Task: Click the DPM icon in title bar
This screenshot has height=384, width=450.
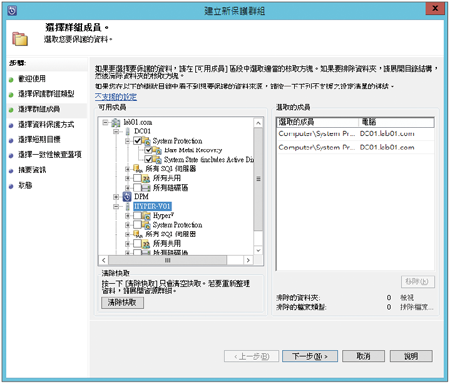Action: tap(12, 11)
